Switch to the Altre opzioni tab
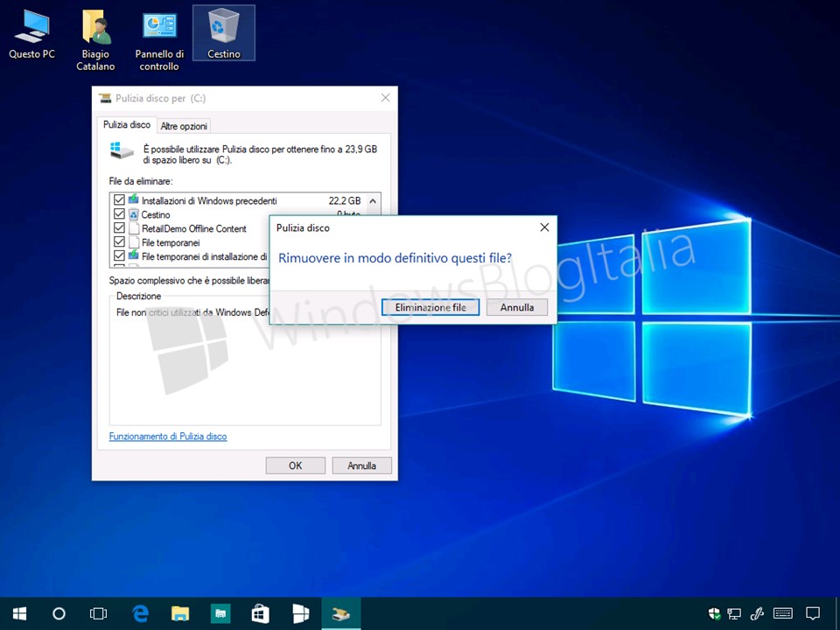Screen dimensions: 840x630 tap(184, 126)
